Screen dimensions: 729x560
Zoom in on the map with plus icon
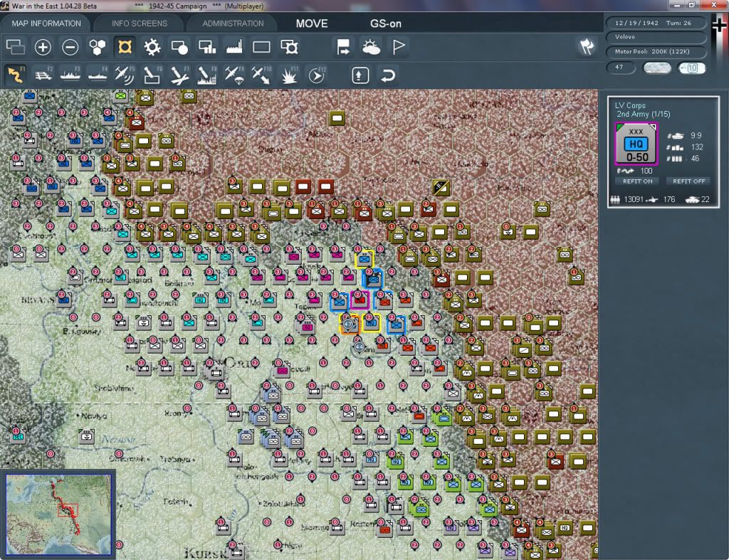(43, 47)
